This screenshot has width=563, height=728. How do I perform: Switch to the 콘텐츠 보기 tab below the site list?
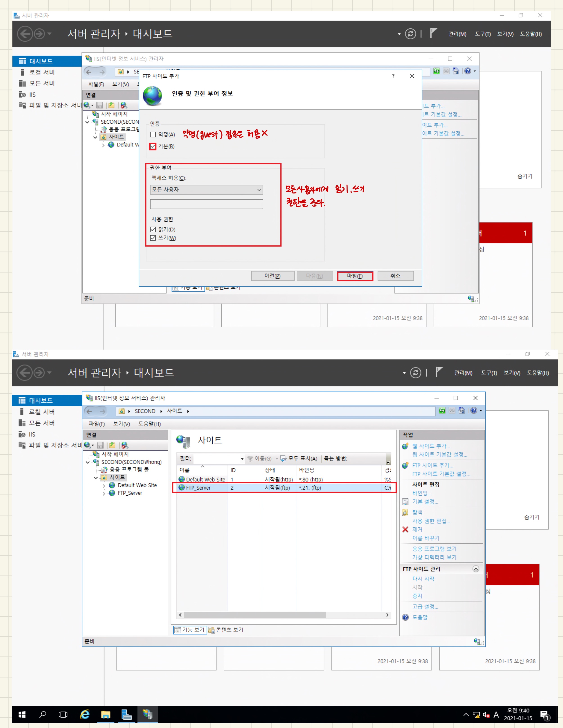[226, 630]
